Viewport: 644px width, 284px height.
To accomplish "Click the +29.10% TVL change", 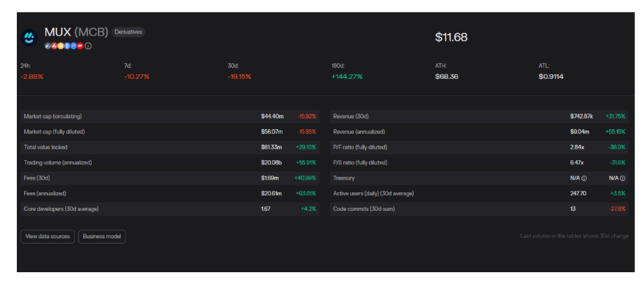I will point(306,147).
